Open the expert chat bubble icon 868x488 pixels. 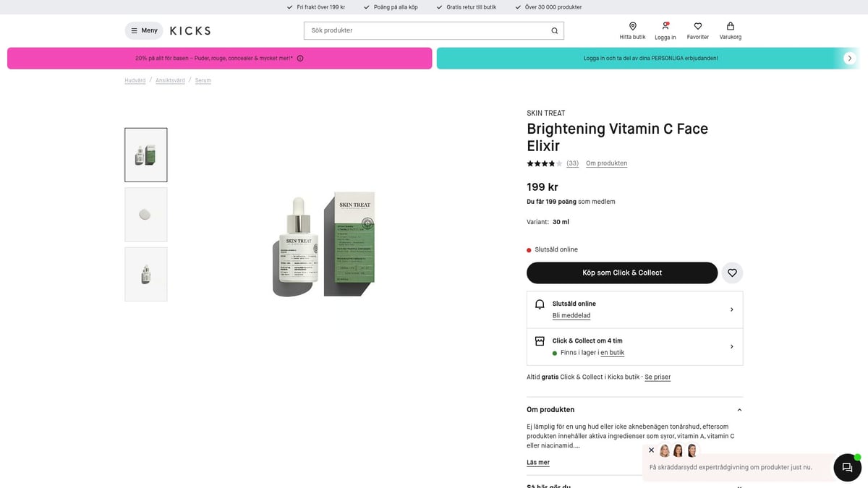847,468
